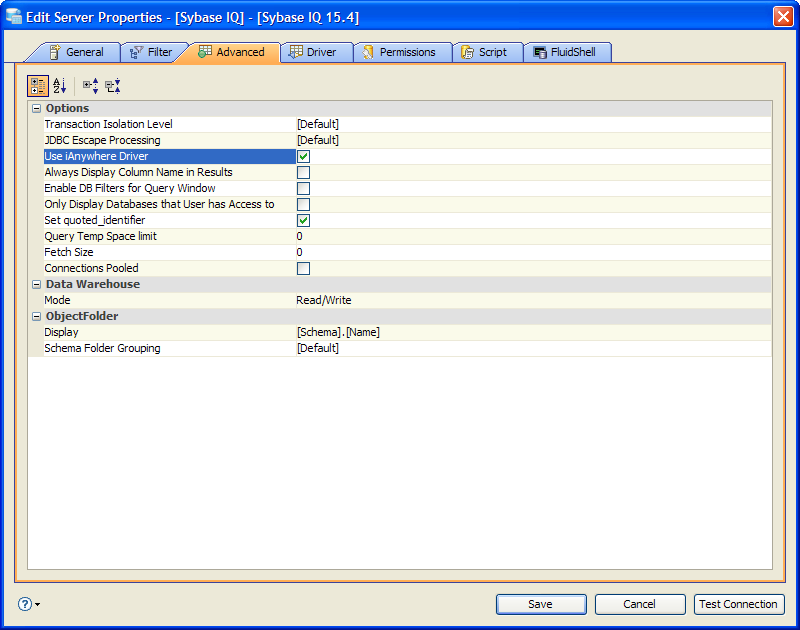
Task: Click the Advanced tab grid icon
Action: pyautogui.click(x=205, y=52)
